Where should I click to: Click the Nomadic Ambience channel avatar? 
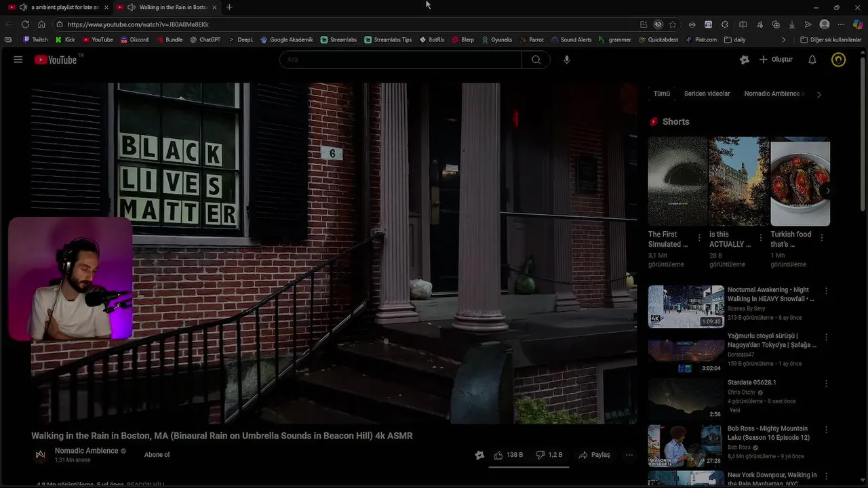(x=40, y=455)
